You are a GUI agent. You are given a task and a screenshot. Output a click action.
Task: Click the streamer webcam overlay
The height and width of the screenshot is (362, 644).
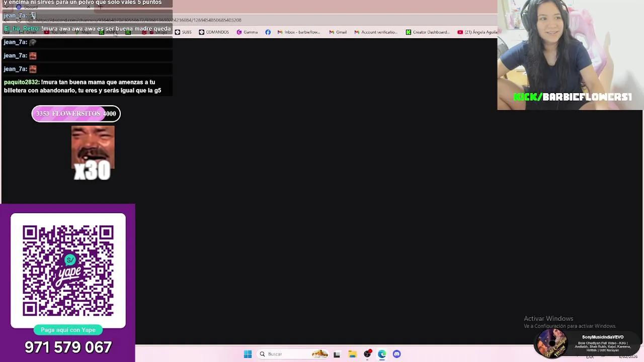coord(570,55)
